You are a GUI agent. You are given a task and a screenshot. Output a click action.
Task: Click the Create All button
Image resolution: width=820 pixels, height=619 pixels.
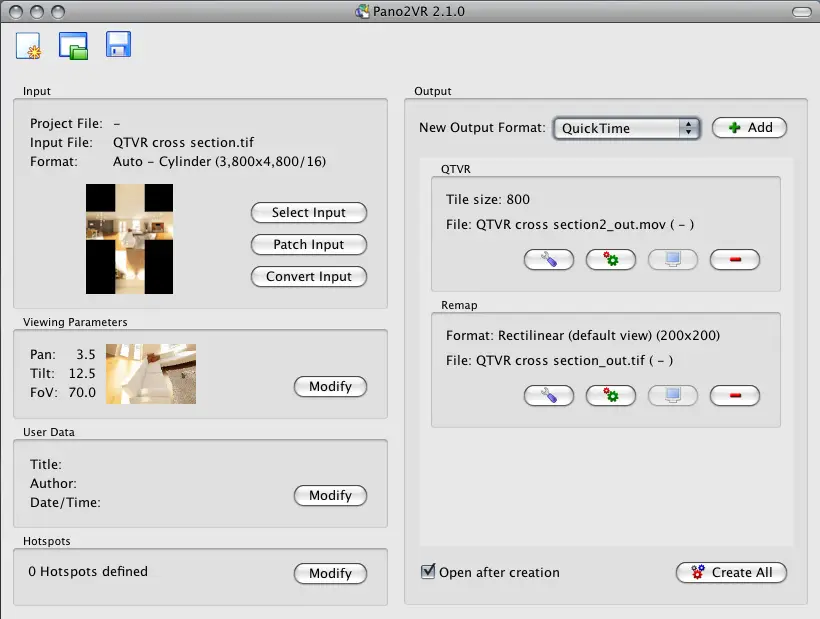731,572
